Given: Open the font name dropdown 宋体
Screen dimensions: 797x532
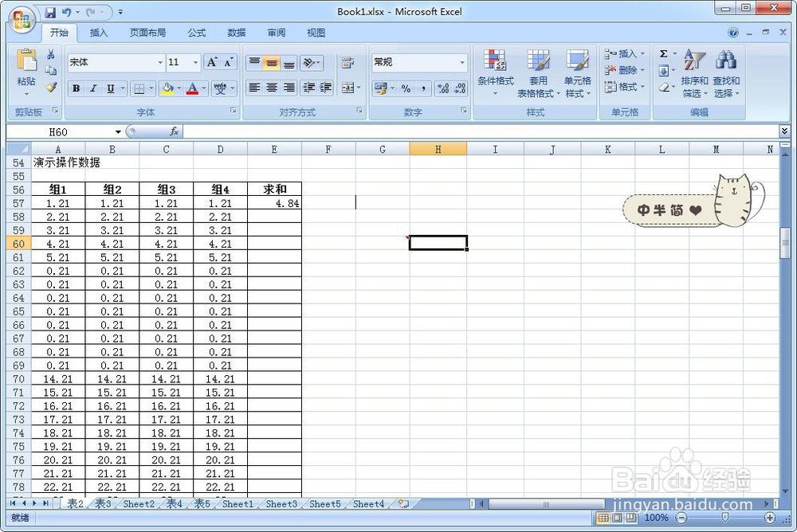Looking at the screenshot, I should 160,62.
